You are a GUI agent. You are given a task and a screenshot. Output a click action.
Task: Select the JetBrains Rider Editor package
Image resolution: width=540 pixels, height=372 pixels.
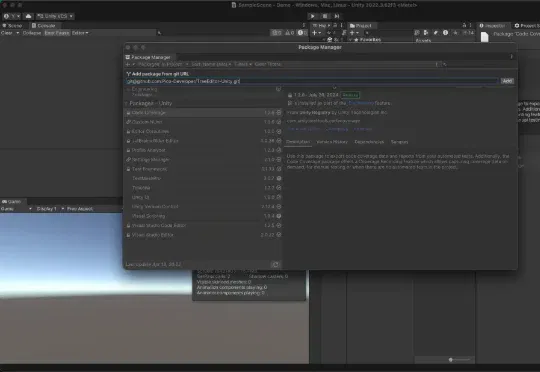point(204,141)
